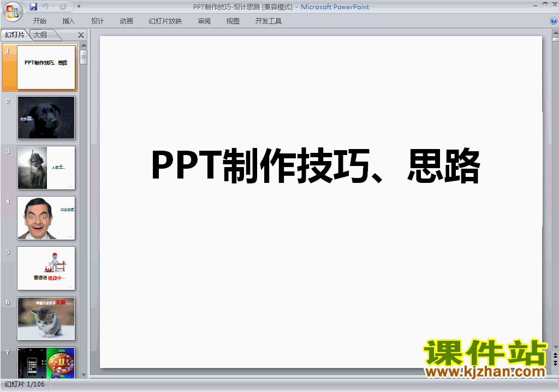
Task: Open the 插入 ribbon tab
Action: click(x=68, y=21)
